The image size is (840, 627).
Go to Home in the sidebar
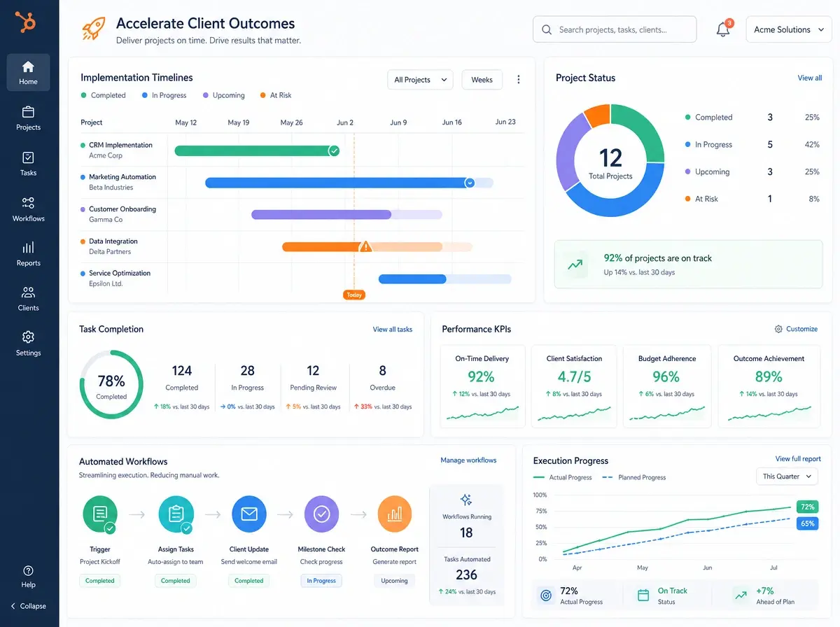(28, 72)
